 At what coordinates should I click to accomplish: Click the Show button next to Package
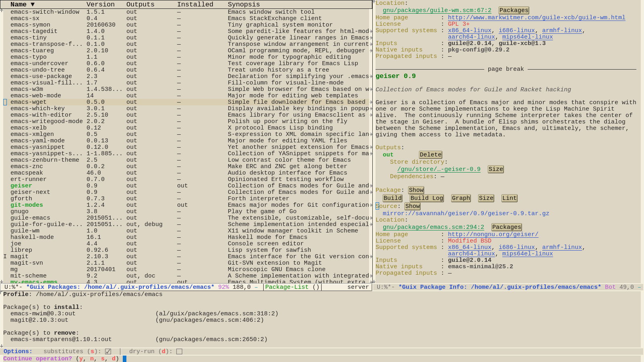click(x=416, y=190)
